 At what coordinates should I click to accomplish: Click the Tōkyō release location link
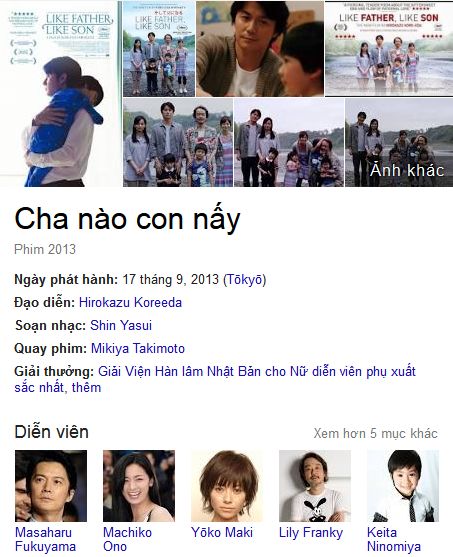click(x=244, y=280)
